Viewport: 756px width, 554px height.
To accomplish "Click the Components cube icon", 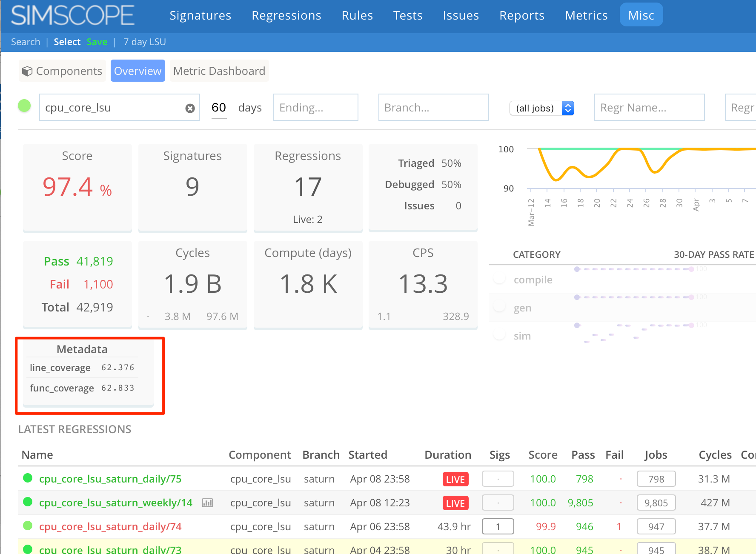I will 27,71.
